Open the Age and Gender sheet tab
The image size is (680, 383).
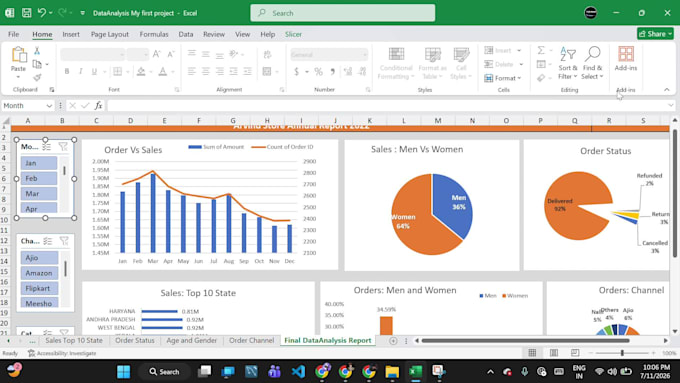click(x=191, y=340)
